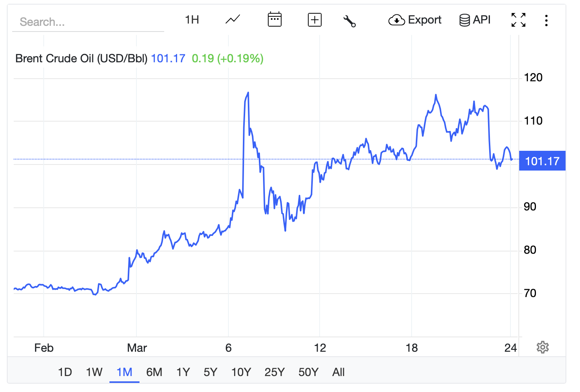580x392 pixels.
Task: Click the compare symbol plus icon
Action: pos(314,20)
